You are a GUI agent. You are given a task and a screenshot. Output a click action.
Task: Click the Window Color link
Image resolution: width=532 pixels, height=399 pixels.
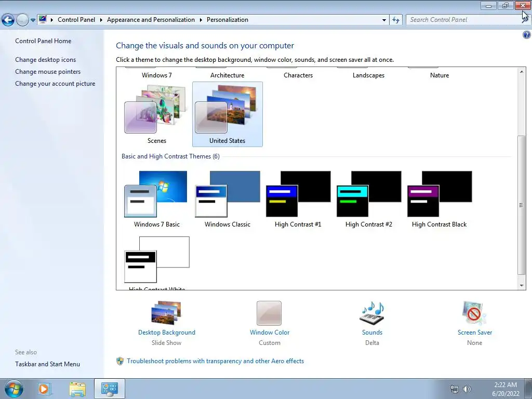point(270,332)
